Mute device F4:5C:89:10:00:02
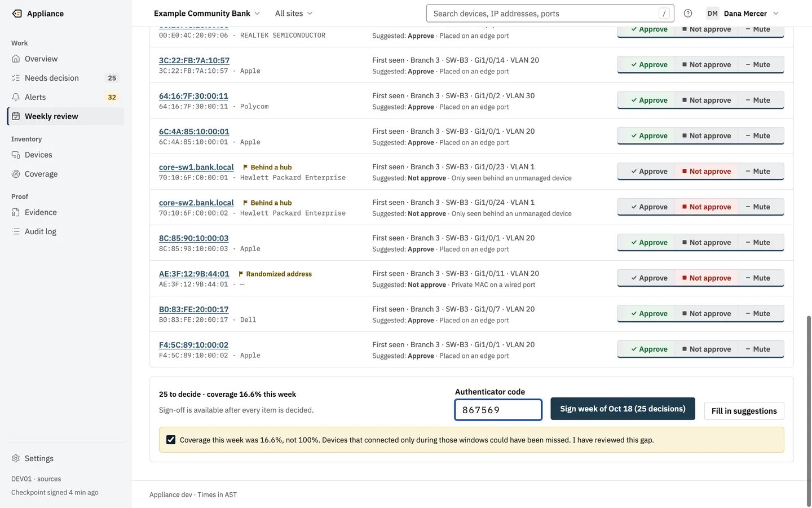812x508 pixels. tap(757, 349)
